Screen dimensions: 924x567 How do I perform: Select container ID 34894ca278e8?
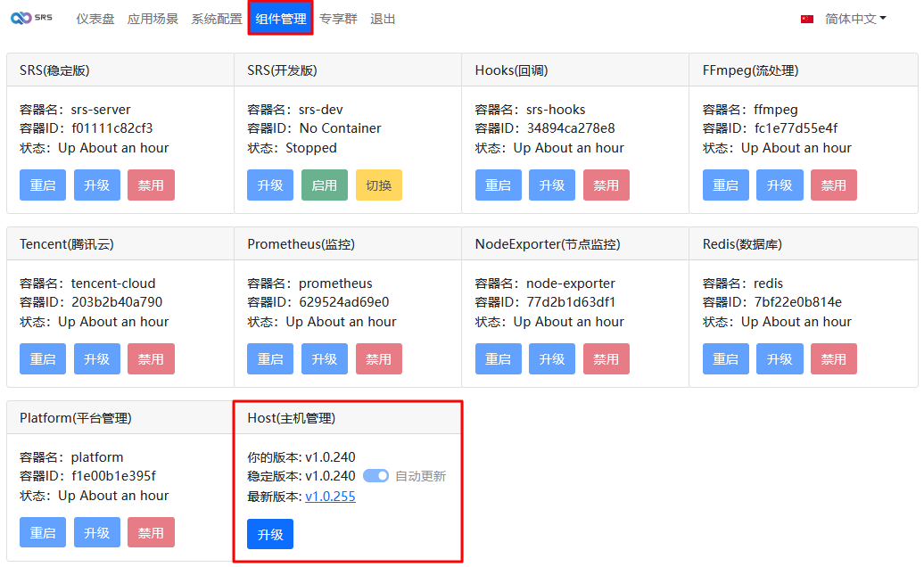(x=571, y=128)
